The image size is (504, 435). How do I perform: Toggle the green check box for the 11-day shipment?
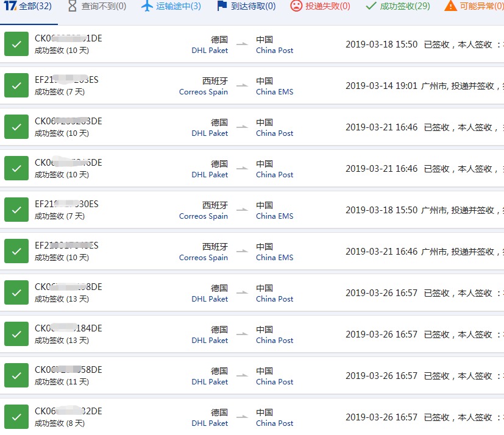click(16, 376)
